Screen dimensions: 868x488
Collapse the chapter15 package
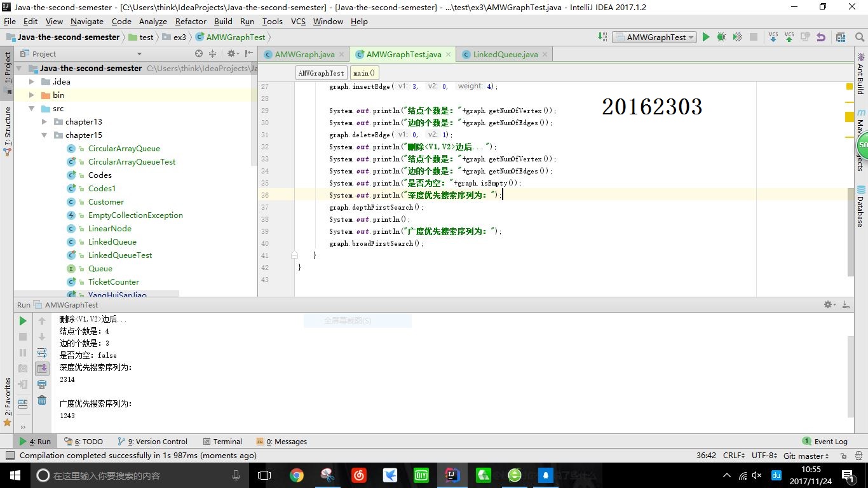(x=44, y=135)
